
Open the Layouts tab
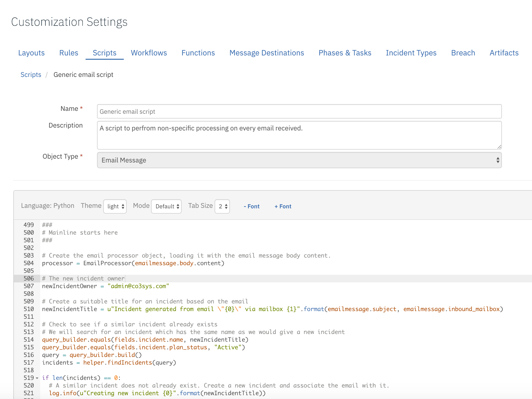click(31, 53)
